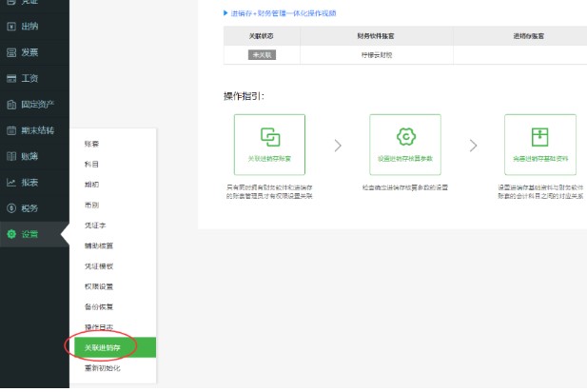Open the 完善进销存基础资料 step card
The width and height of the screenshot is (587, 392).
tap(539, 144)
